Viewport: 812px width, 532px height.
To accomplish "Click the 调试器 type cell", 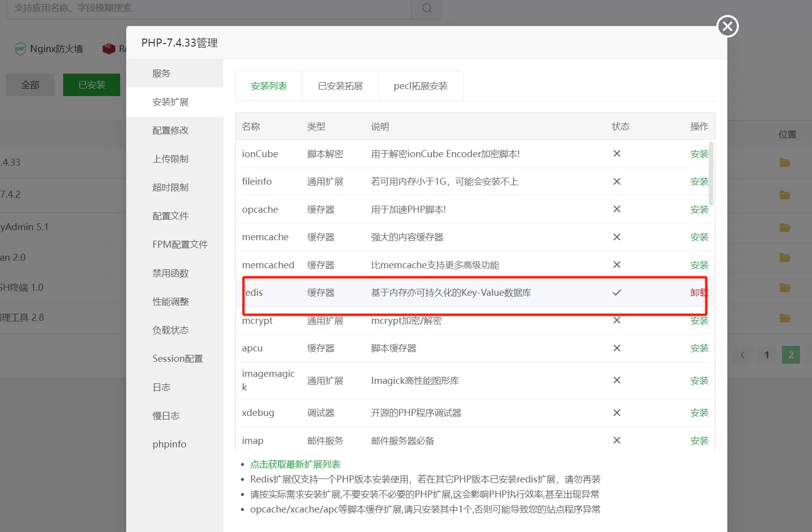I will (321, 412).
